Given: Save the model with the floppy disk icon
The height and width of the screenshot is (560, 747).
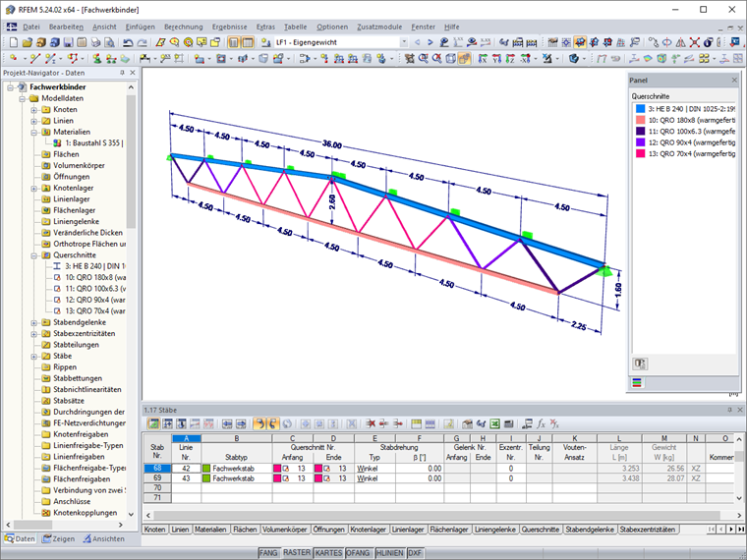Looking at the screenshot, I should (x=68, y=42).
